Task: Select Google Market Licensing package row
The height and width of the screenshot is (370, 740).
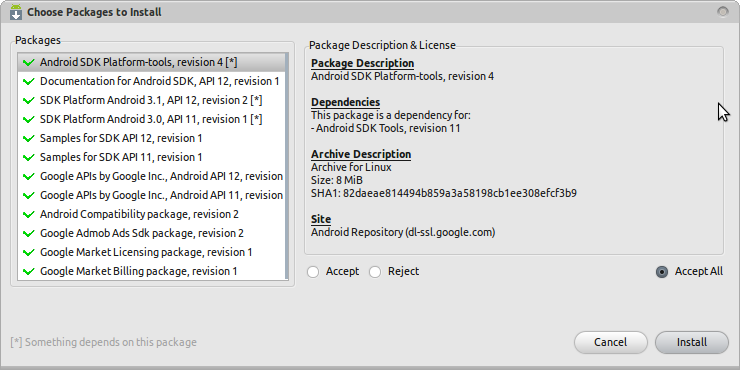Action: point(151,252)
